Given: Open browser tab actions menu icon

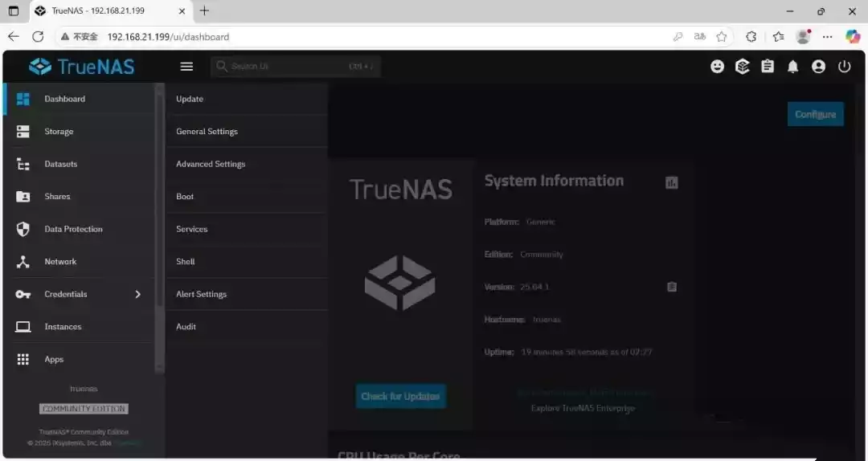Looking at the screenshot, I should pyautogui.click(x=14, y=11).
